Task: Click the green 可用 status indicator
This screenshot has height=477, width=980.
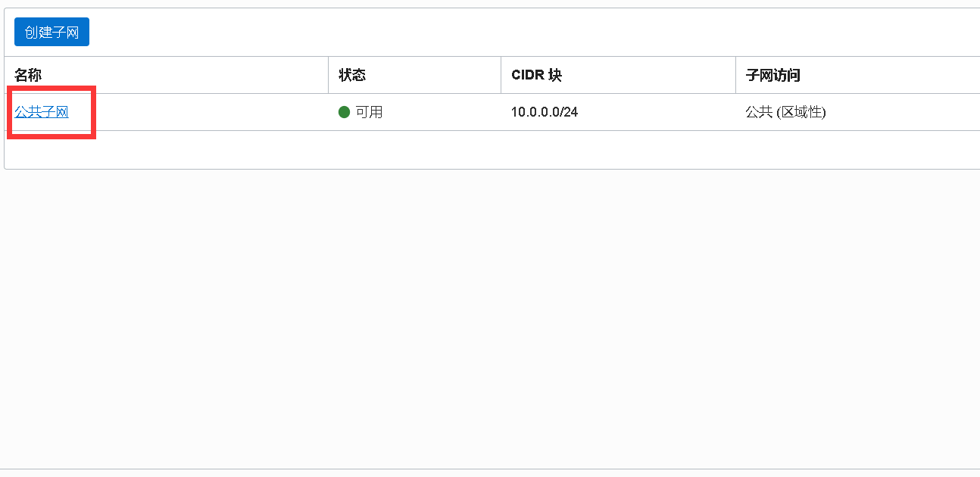Action: click(345, 111)
